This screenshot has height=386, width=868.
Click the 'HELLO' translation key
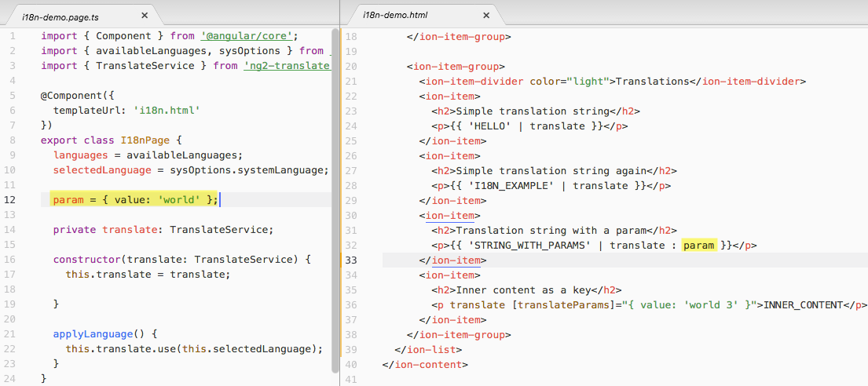(x=490, y=126)
